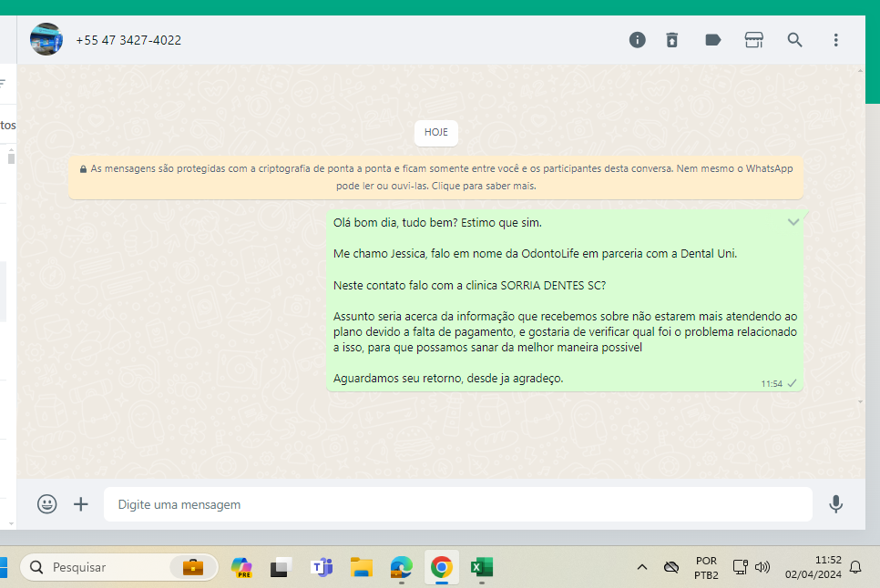Open notifications bell in taskbar
880x588 pixels.
[855, 567]
